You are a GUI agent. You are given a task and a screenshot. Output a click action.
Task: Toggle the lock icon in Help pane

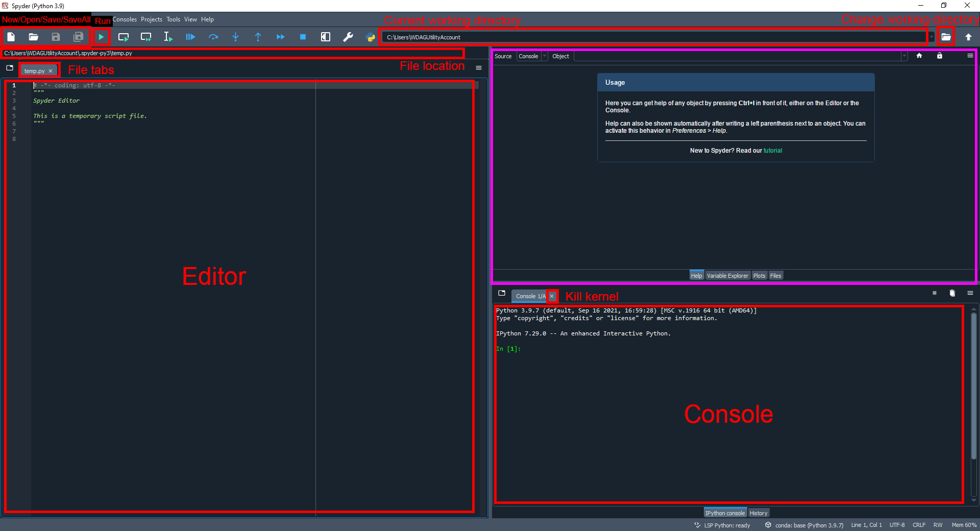click(940, 56)
